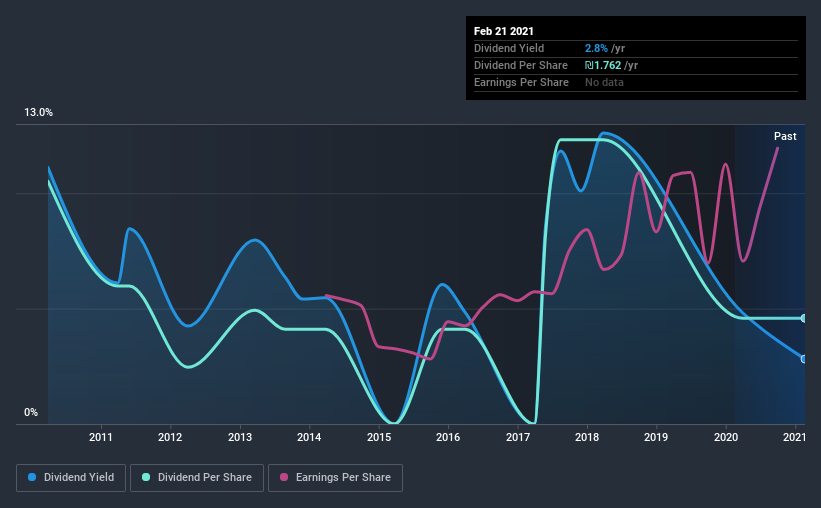Screen dimensions: 821x508
Task: Click the 2012 x-axis label
Action: [170, 437]
